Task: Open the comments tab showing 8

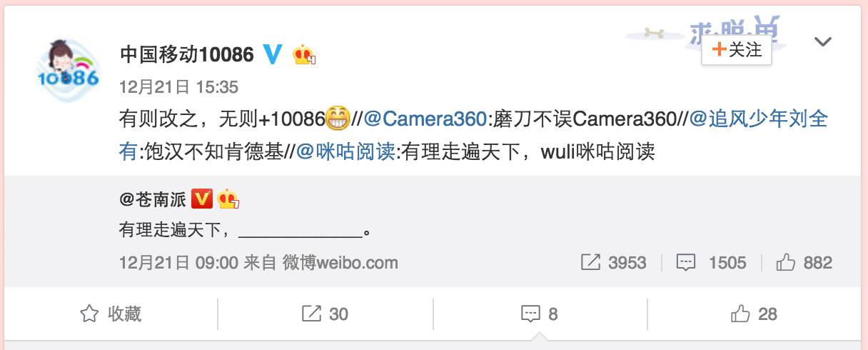Action: click(x=540, y=314)
